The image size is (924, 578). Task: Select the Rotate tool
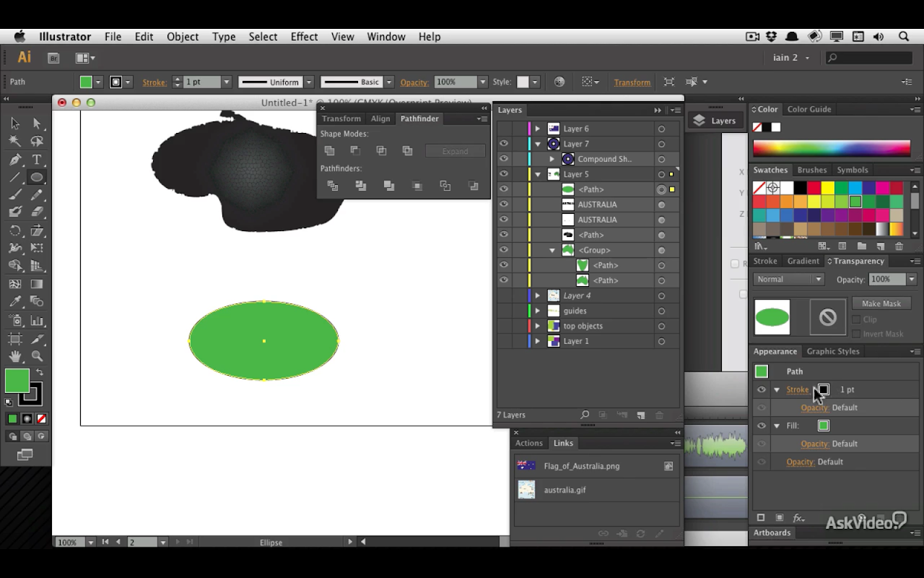(x=14, y=231)
